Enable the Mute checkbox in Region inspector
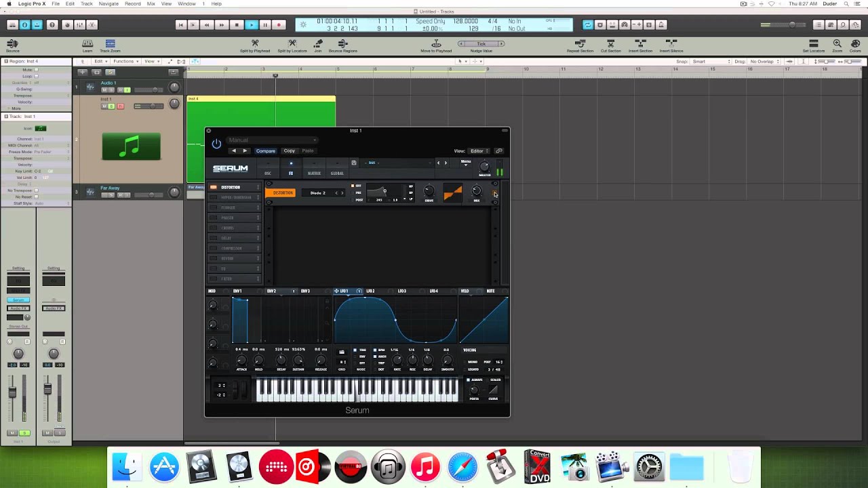This screenshot has width=868, height=488. [37, 70]
